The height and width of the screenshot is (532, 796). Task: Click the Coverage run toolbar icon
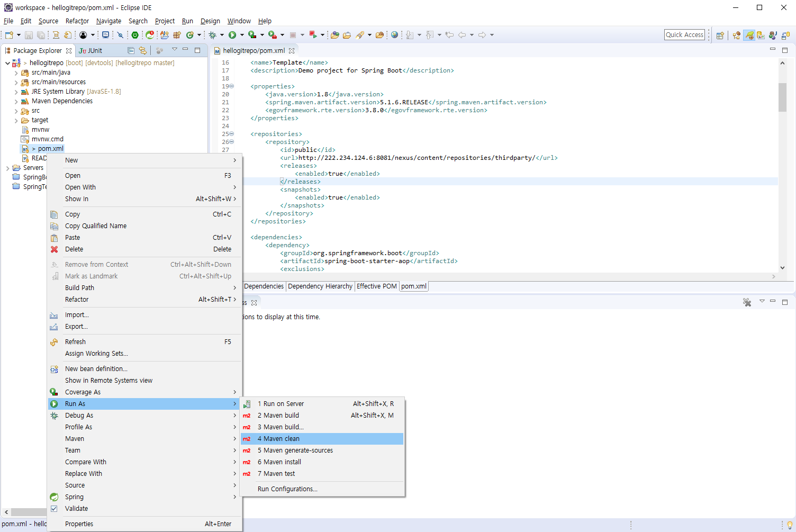[252, 35]
